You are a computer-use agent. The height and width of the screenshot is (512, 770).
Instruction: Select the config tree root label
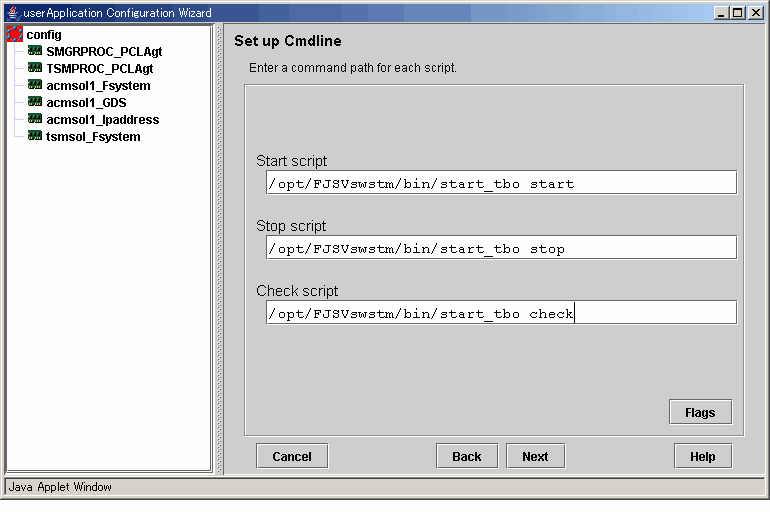click(44, 35)
